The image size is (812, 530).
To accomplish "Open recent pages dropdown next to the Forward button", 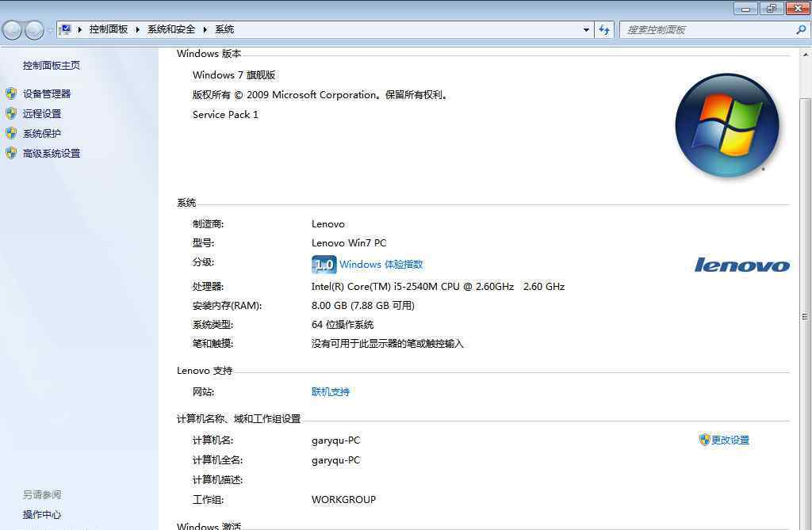I will coord(50,31).
